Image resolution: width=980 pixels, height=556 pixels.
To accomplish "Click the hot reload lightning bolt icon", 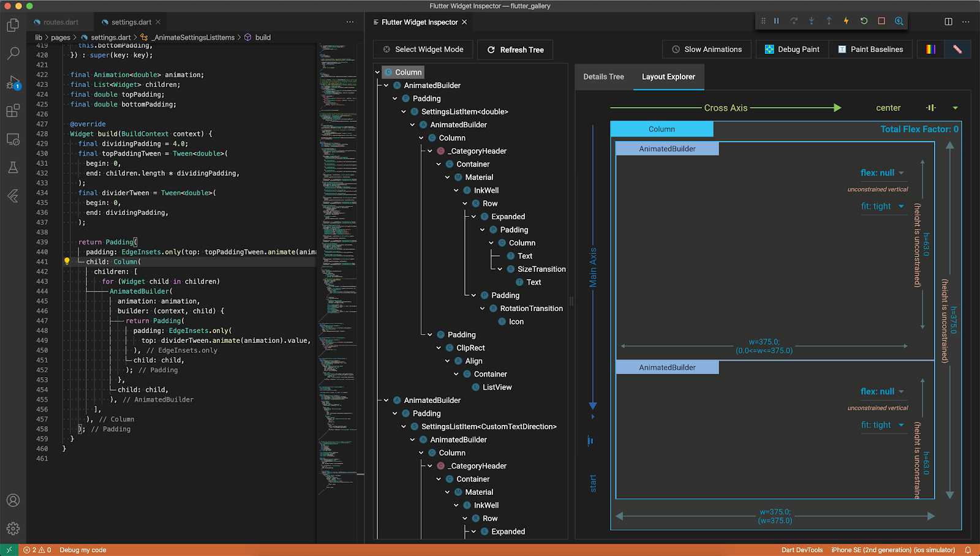I will pyautogui.click(x=846, y=21).
